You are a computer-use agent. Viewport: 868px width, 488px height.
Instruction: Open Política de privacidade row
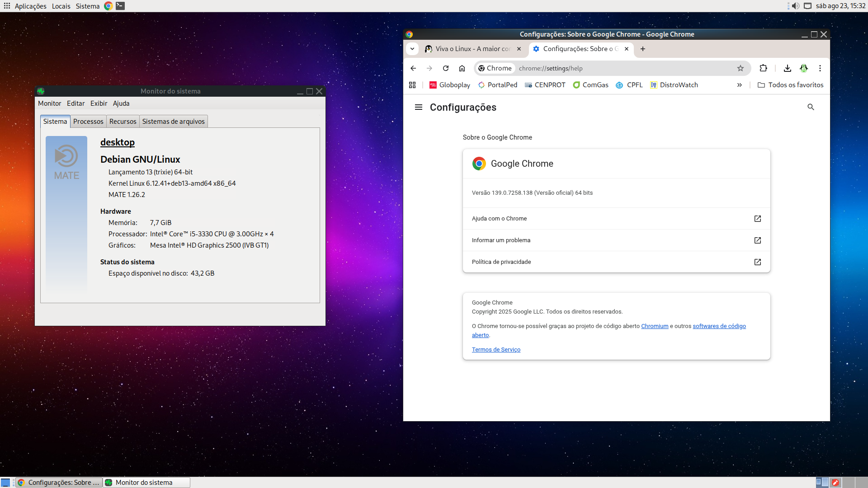(x=617, y=262)
